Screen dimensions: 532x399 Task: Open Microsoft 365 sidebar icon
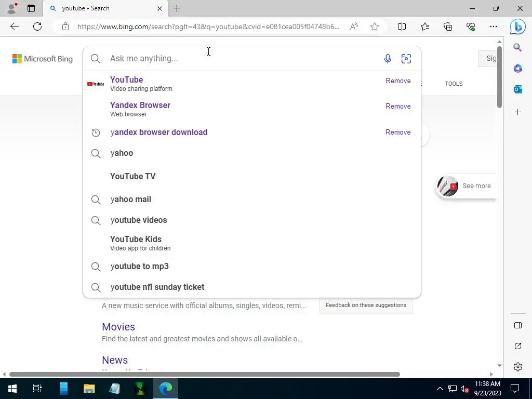click(517, 69)
